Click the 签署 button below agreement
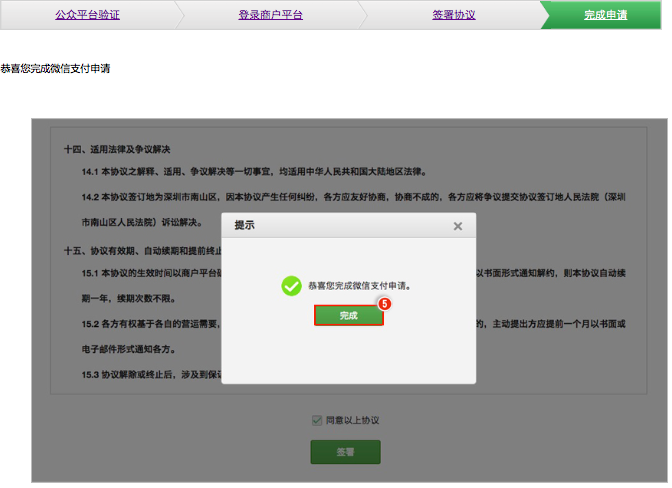Viewport: 672px width, 488px height. click(345, 452)
